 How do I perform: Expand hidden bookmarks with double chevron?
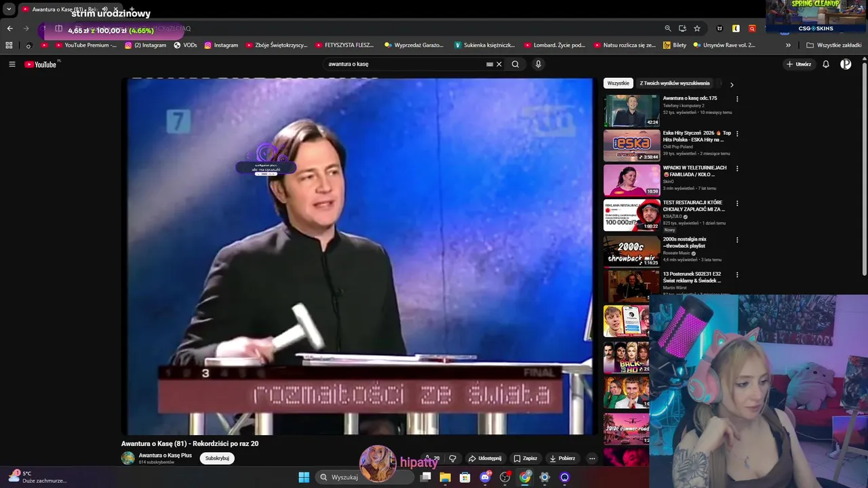(788, 45)
